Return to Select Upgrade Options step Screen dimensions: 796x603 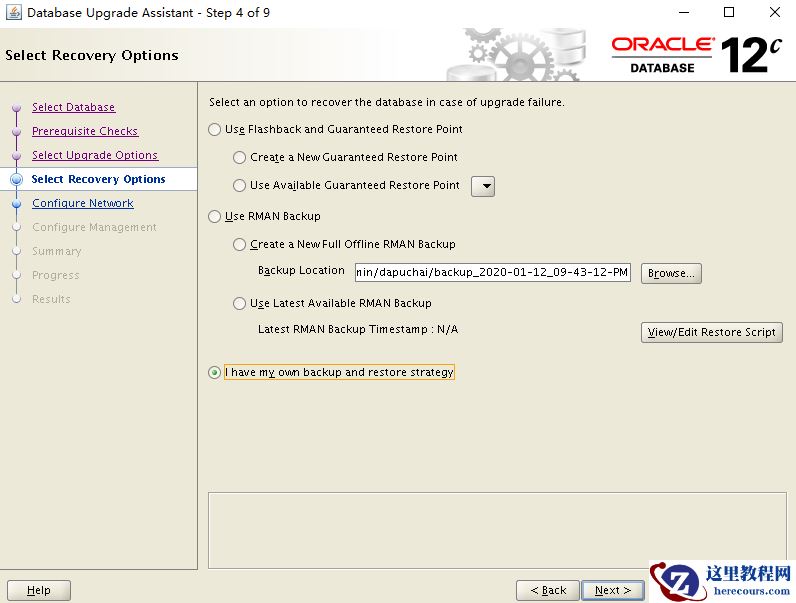95,155
